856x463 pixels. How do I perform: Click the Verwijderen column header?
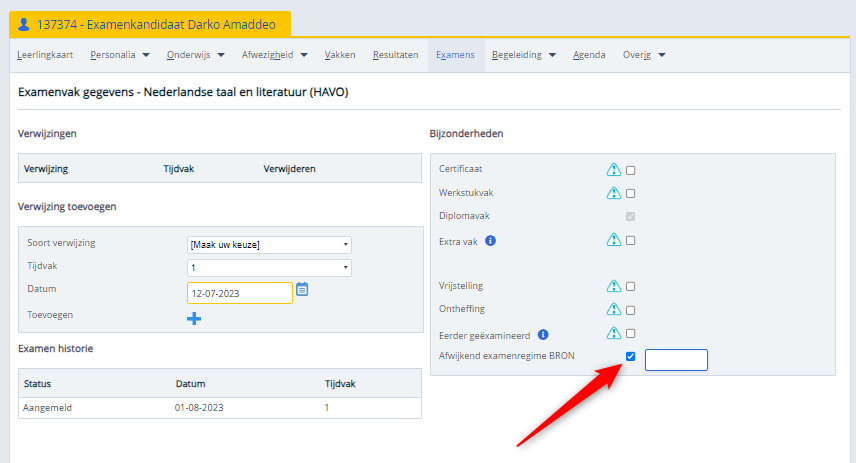289,169
